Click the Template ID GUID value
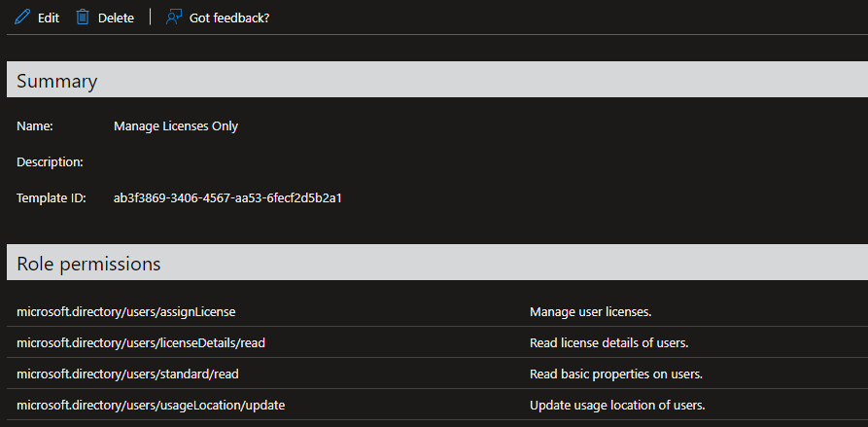Image resolution: width=868 pixels, height=427 pixels. click(227, 198)
